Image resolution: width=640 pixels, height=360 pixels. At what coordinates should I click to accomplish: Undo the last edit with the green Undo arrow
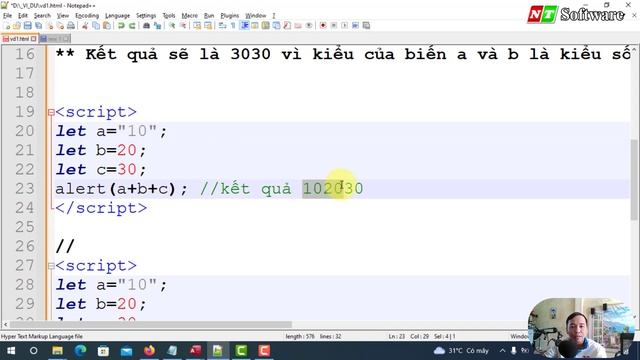tap(121, 26)
